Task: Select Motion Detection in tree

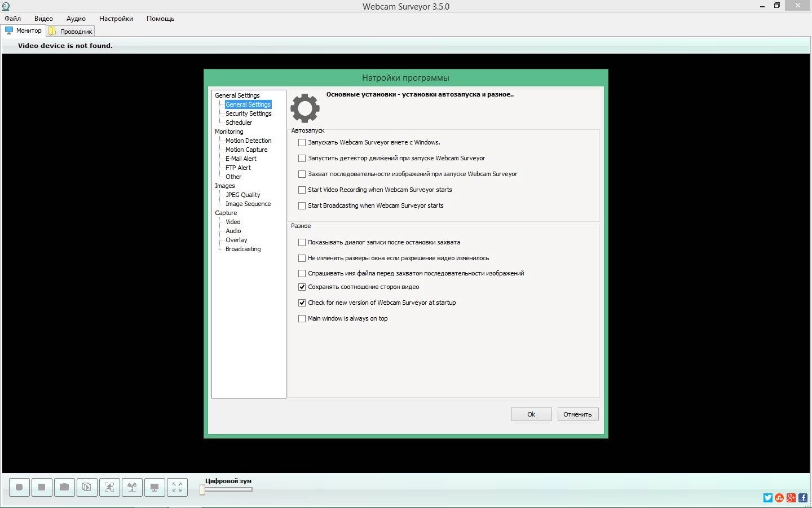Action: pyautogui.click(x=249, y=141)
